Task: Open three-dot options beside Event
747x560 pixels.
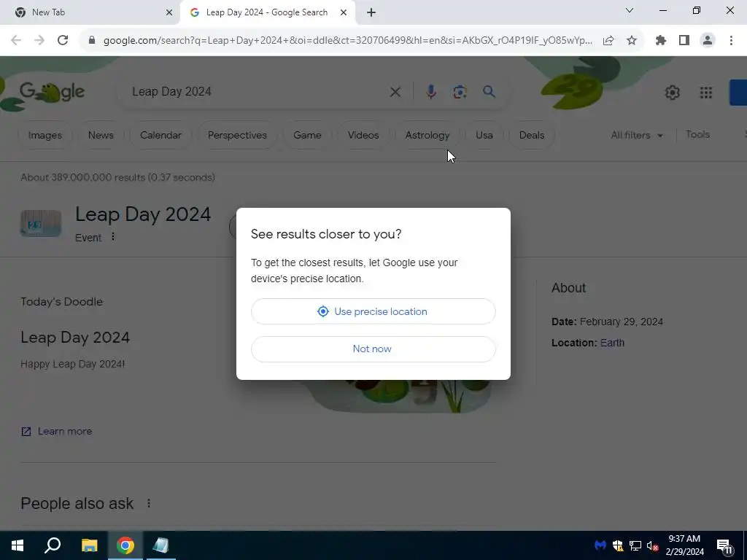Action: (113, 237)
